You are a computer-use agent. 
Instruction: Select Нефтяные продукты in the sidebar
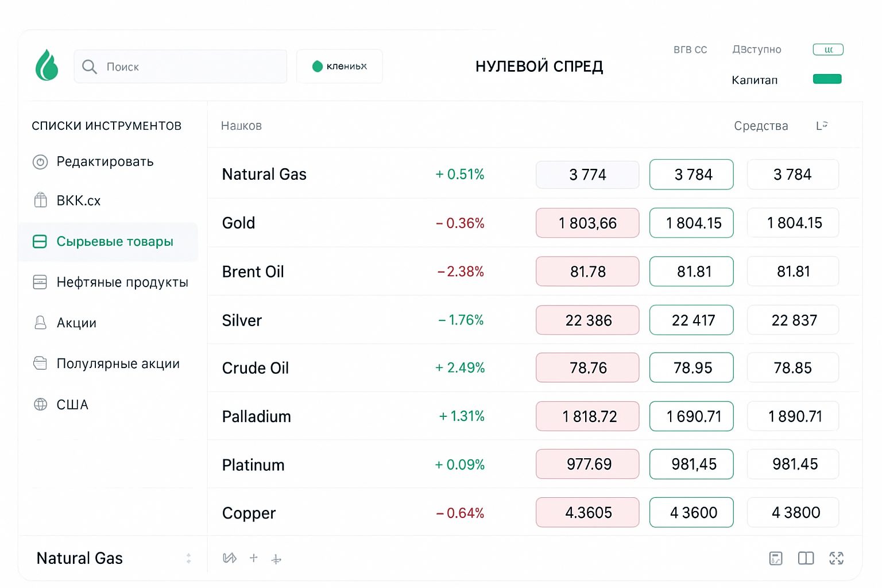(x=122, y=283)
